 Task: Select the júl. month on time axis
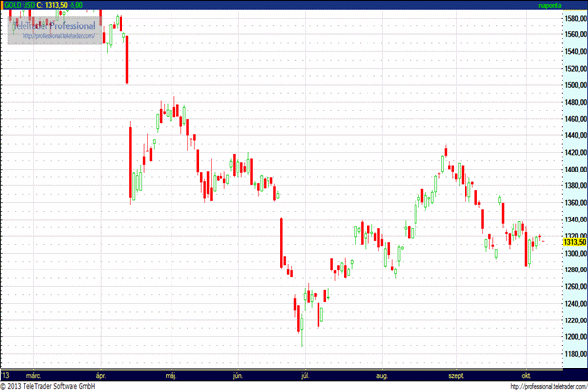tap(307, 375)
